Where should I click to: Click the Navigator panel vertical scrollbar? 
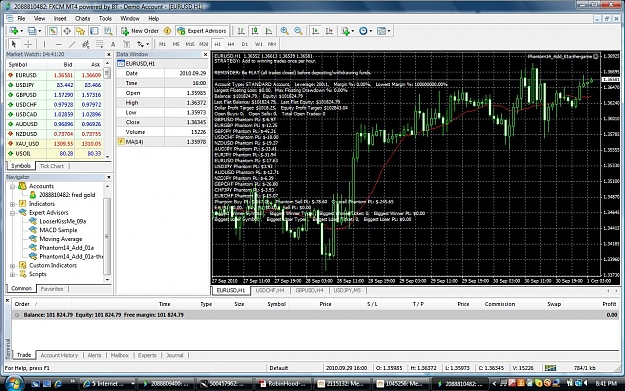[x=107, y=236]
